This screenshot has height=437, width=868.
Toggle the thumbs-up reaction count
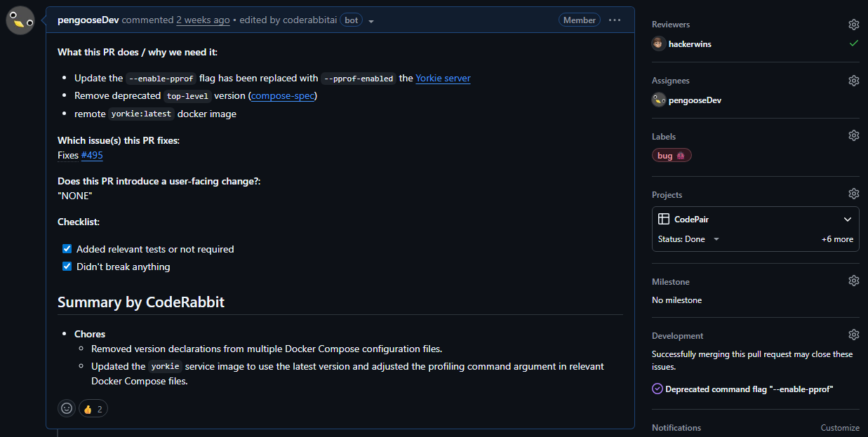[93, 409]
